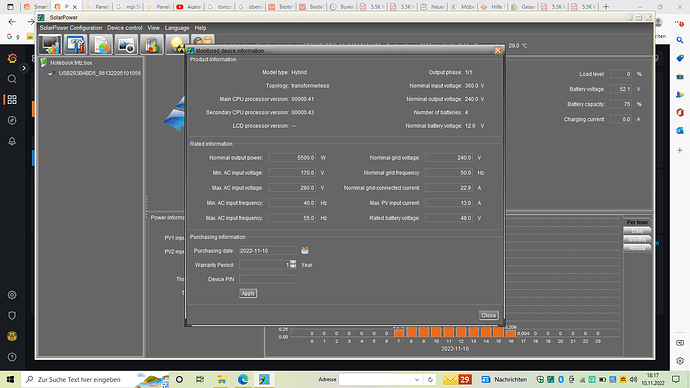Open the Windows Start menu
Image resolution: width=690 pixels, height=388 pixels.
click(10, 379)
